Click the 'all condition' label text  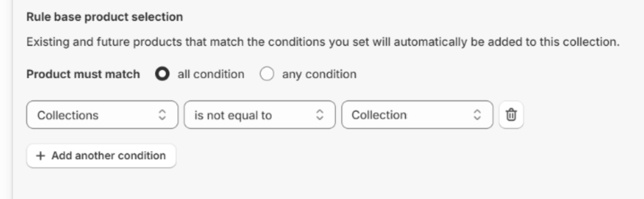click(x=211, y=74)
